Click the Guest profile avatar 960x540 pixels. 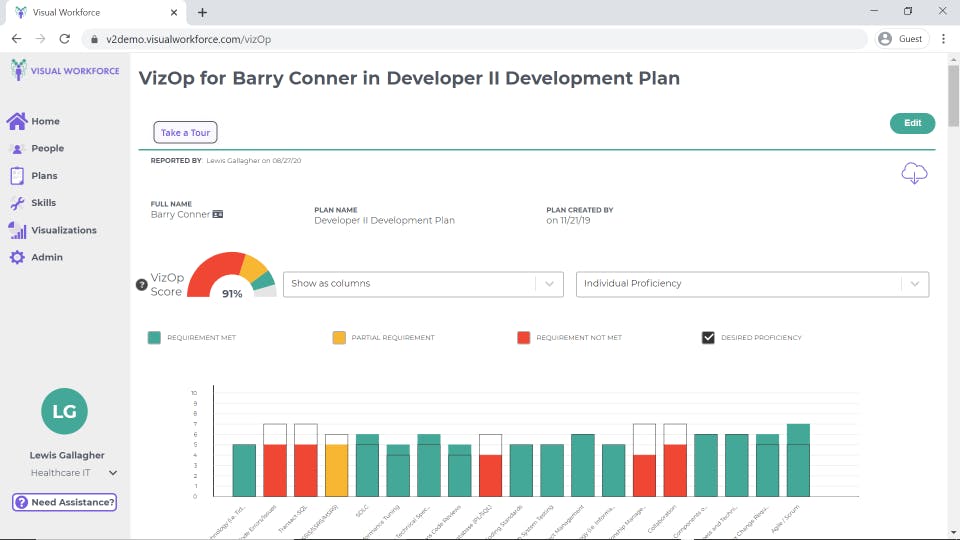coord(885,39)
